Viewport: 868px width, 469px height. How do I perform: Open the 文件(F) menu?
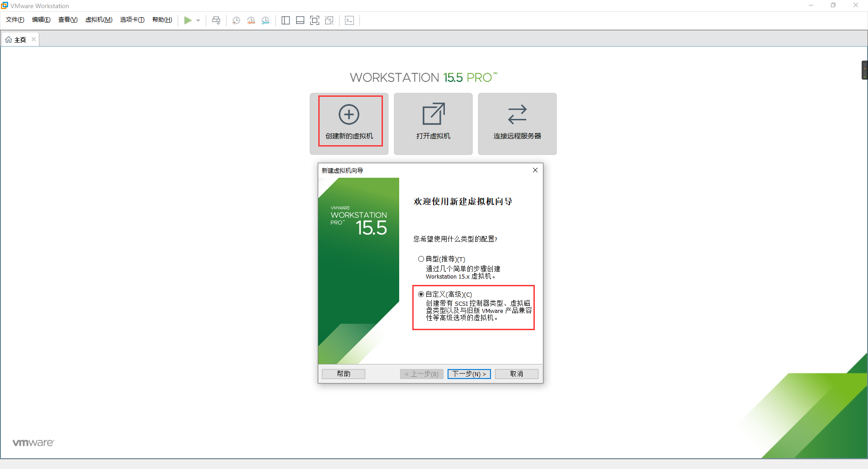(x=15, y=20)
